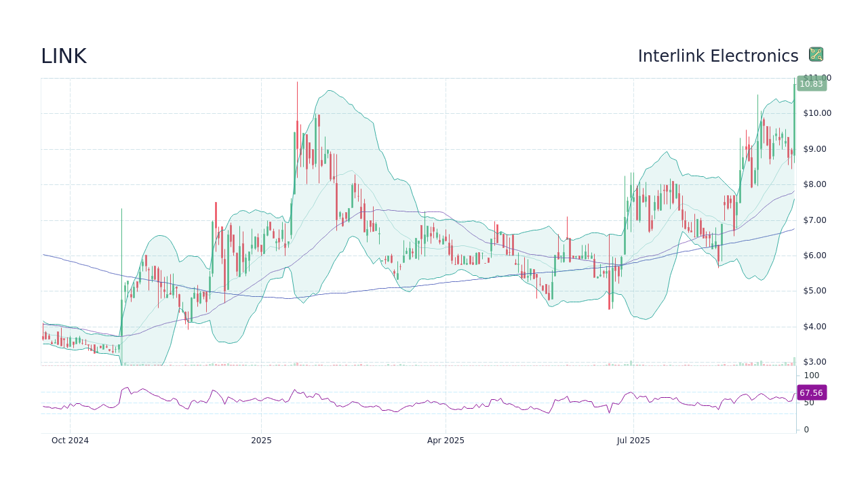This screenshot has width=868, height=488.
Task: Click the LINK ticker symbol heading
Action: (64, 56)
